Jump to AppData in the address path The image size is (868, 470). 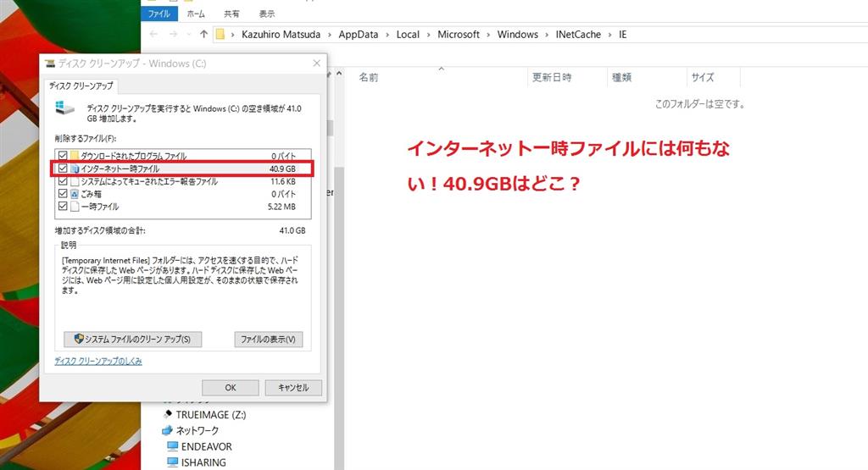pos(359,34)
